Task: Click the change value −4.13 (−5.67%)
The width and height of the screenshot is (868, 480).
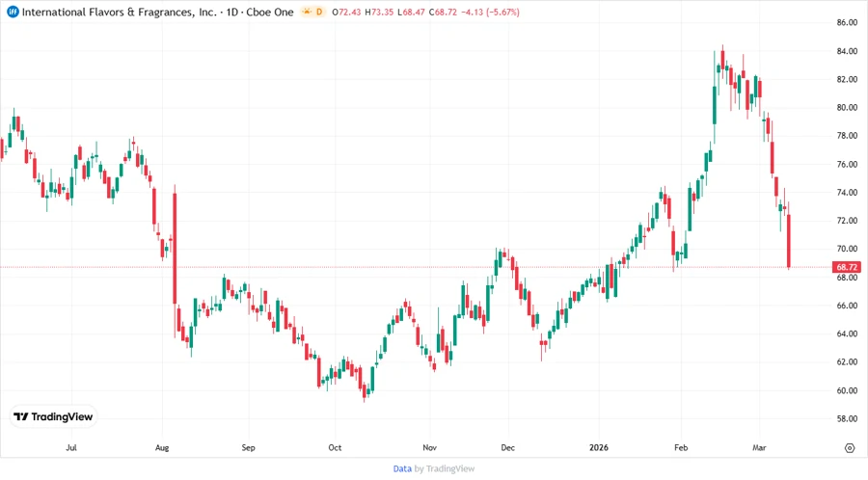Action: pos(491,12)
